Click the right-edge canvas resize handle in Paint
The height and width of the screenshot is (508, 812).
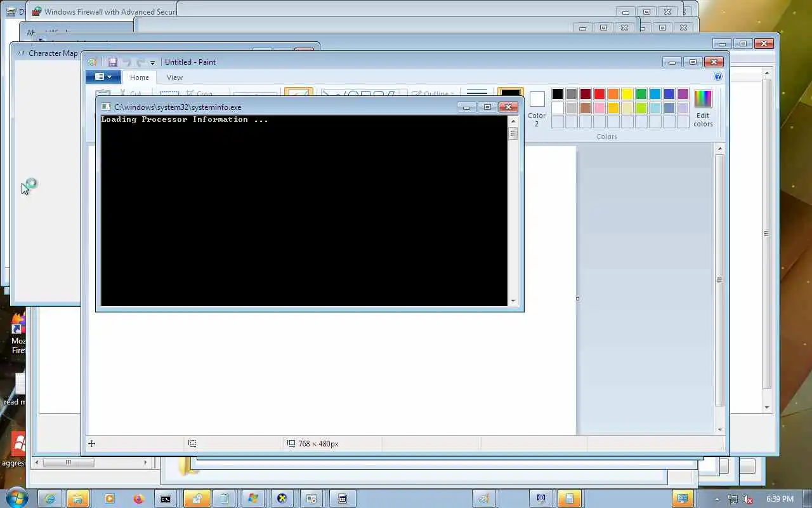click(x=577, y=298)
